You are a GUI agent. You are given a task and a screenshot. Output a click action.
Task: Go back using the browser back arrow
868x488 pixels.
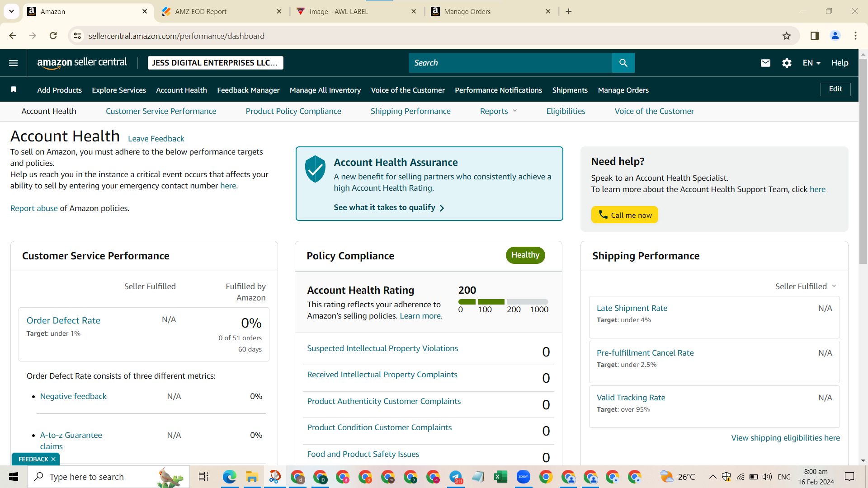tap(13, 36)
